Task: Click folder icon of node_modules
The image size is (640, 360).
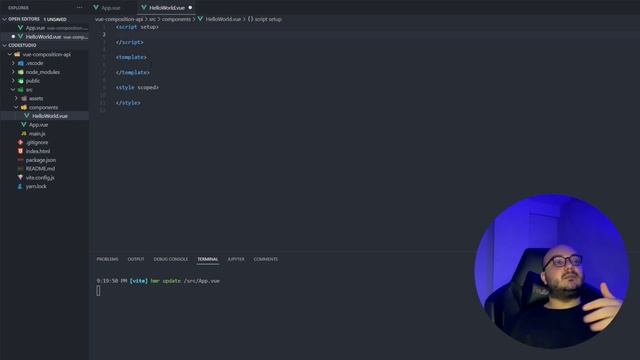Action: [20, 72]
